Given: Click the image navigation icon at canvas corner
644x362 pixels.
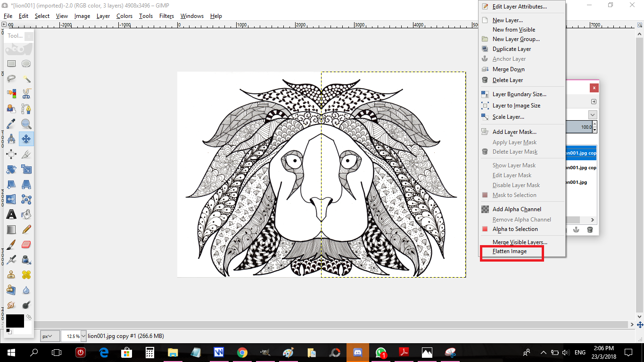Looking at the screenshot, I should click(x=640, y=325).
